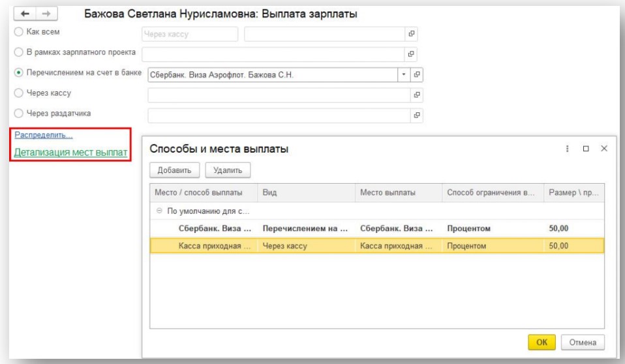This screenshot has width=625, height=364.
Task: Click open icon for 'Через раздатчика' field
Action: (x=417, y=115)
